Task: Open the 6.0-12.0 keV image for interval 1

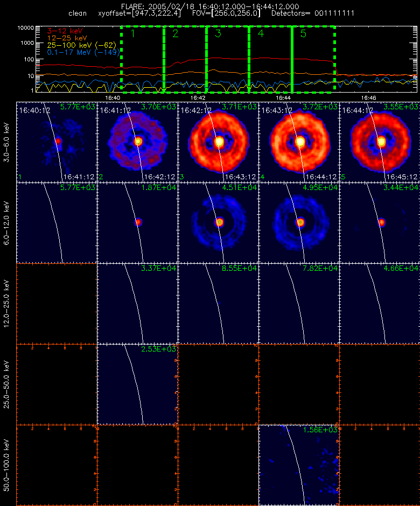Action: coord(57,223)
